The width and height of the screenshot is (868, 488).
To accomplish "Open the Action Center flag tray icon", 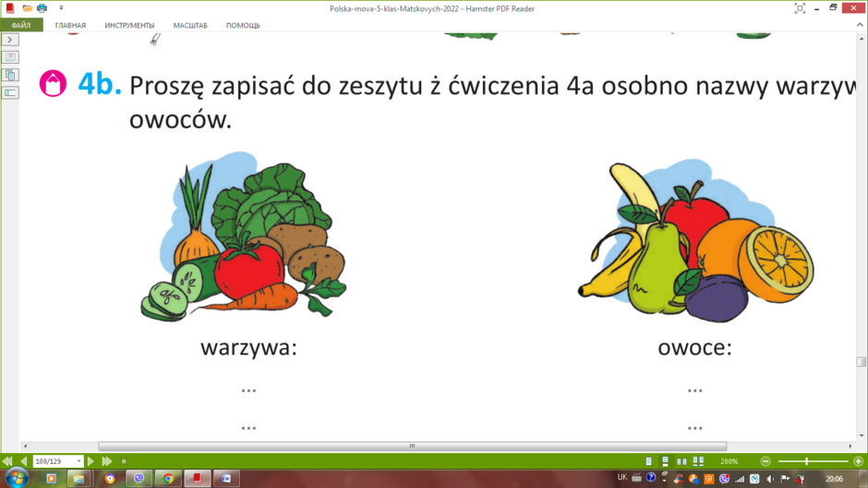I will pyautogui.click(x=785, y=479).
